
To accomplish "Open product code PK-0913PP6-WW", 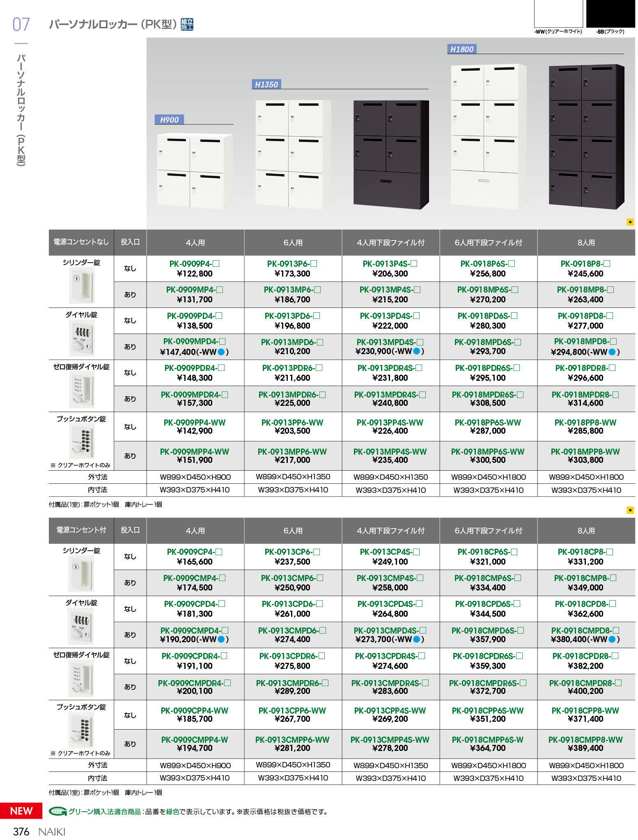I will pyautogui.click(x=292, y=422).
